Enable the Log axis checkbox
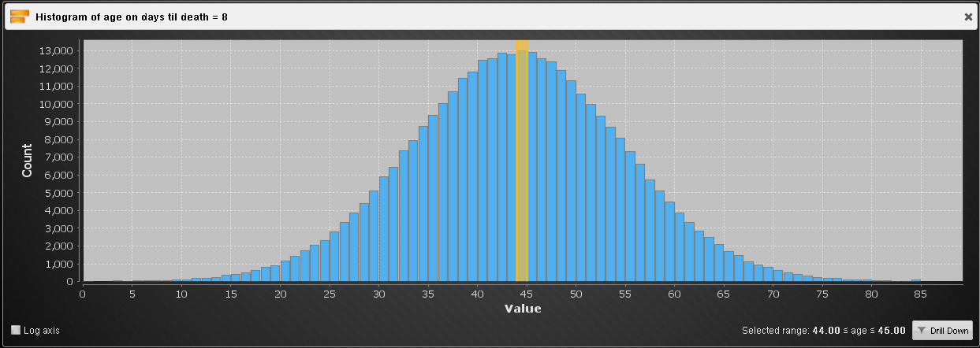 point(16,330)
